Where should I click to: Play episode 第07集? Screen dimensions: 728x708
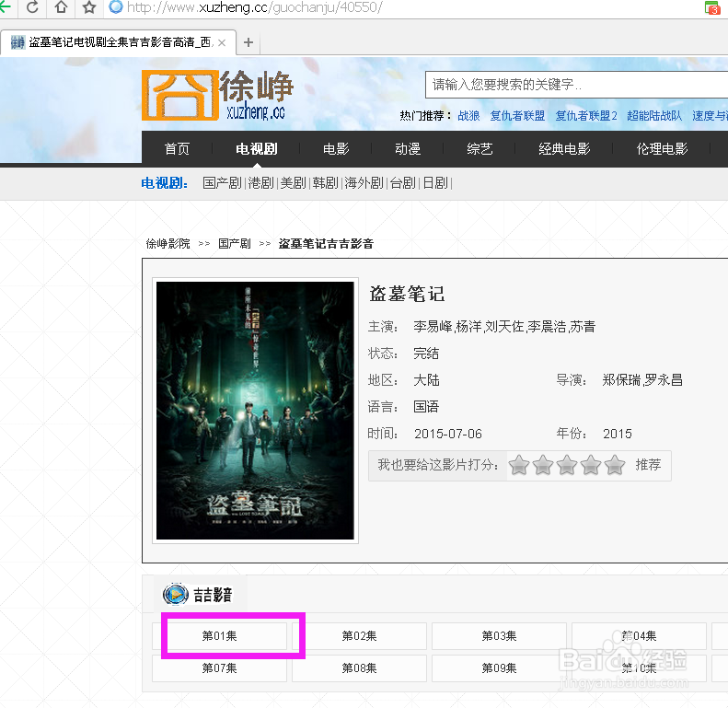click(219, 668)
